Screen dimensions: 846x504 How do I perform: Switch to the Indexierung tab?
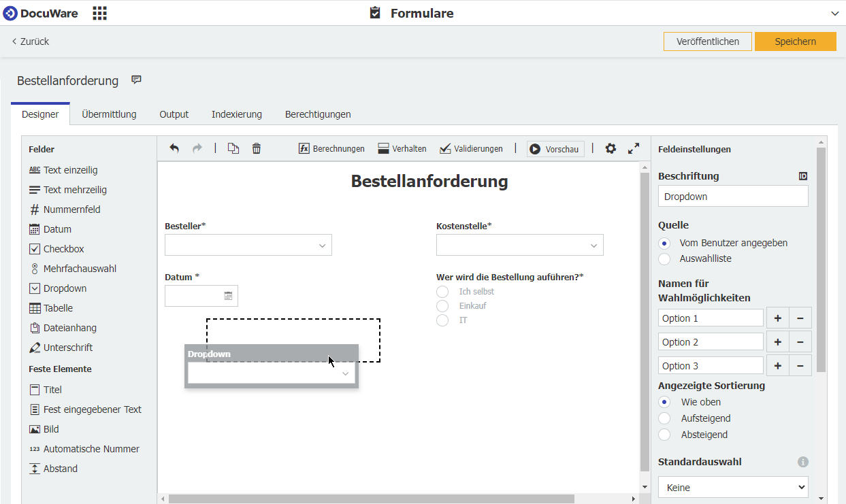[237, 114]
